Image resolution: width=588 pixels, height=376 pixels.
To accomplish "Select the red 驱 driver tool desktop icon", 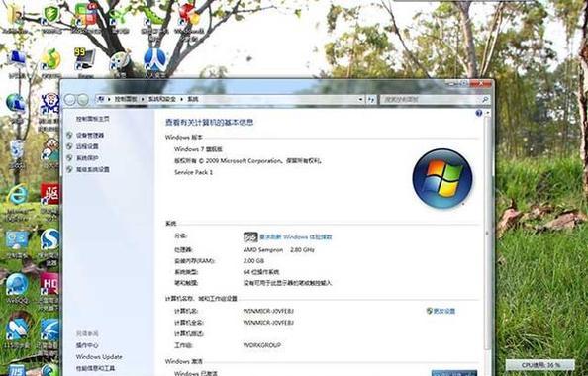I will pos(49,194).
